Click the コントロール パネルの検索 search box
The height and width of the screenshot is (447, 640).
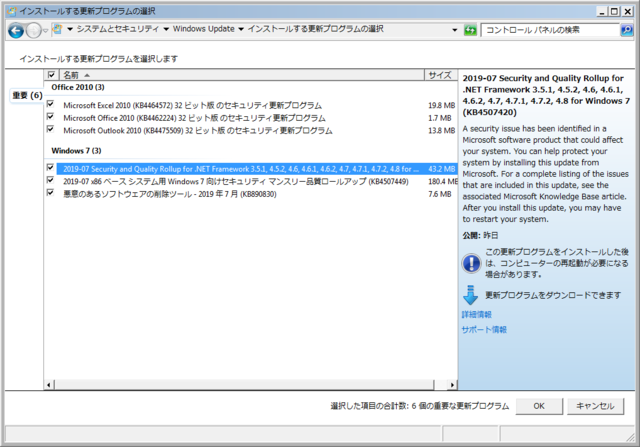coord(551,30)
